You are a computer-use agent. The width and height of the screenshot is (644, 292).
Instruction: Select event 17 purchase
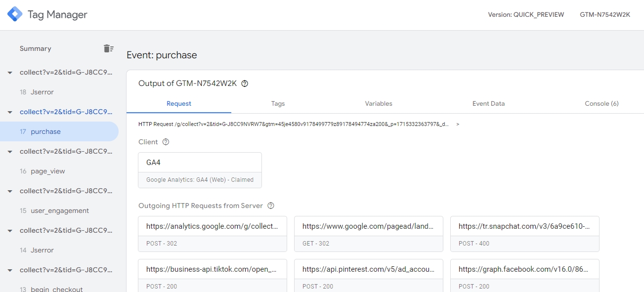tap(59, 131)
